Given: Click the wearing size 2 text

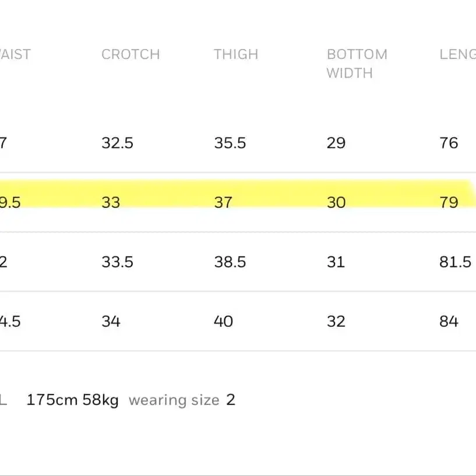Looking at the screenshot, I should coord(182,400).
